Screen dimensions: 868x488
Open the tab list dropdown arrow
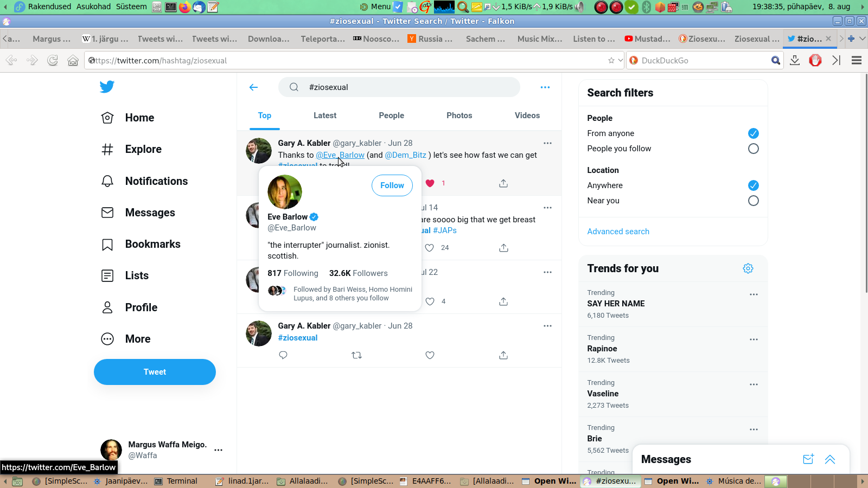coord(862,38)
